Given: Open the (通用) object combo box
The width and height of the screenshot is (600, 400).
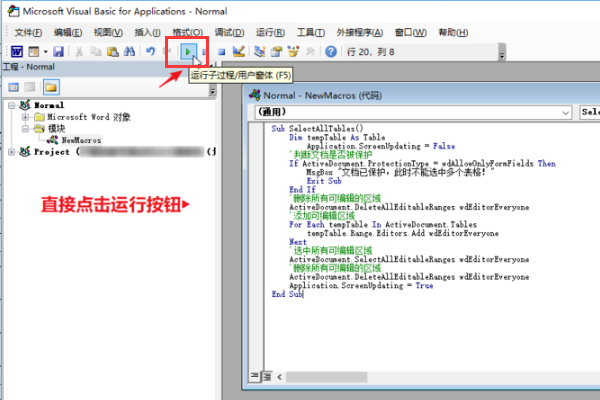Looking at the screenshot, I should click(413, 112).
